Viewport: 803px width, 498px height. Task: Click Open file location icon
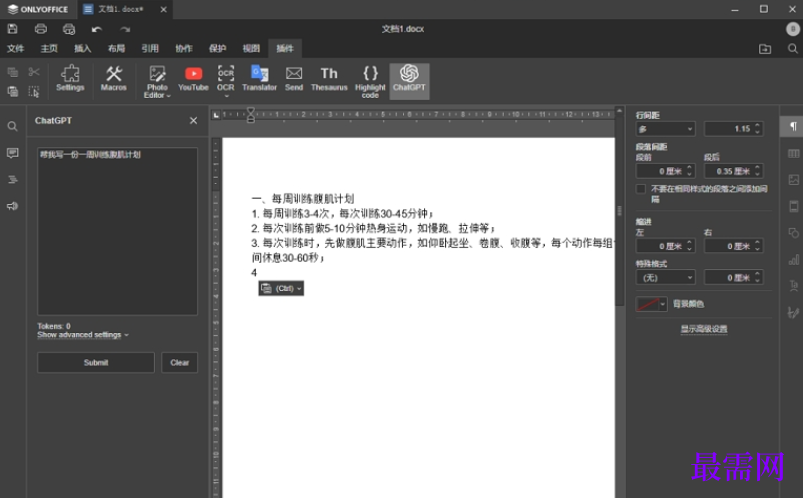[x=765, y=49]
